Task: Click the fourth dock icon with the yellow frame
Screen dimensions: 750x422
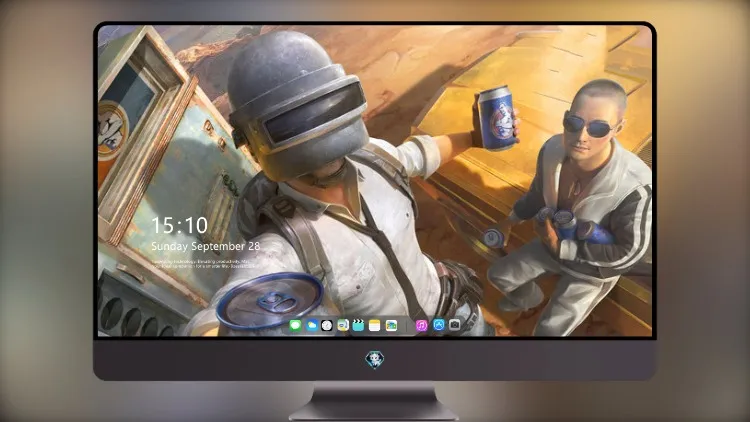Action: (x=342, y=326)
